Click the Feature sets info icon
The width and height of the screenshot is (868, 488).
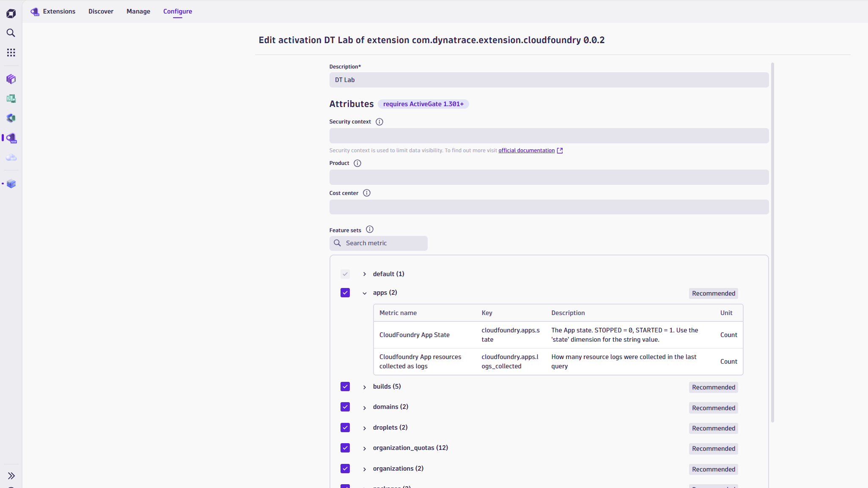(x=370, y=229)
